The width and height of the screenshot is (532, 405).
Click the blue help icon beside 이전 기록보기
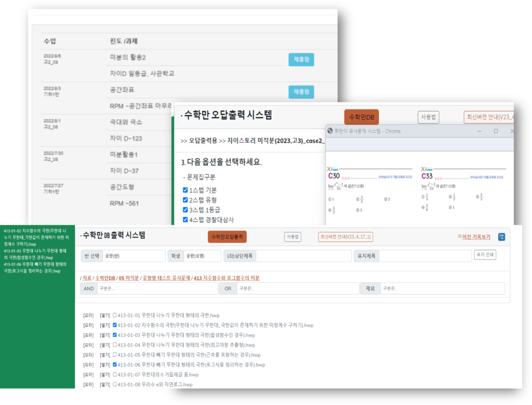point(501,237)
